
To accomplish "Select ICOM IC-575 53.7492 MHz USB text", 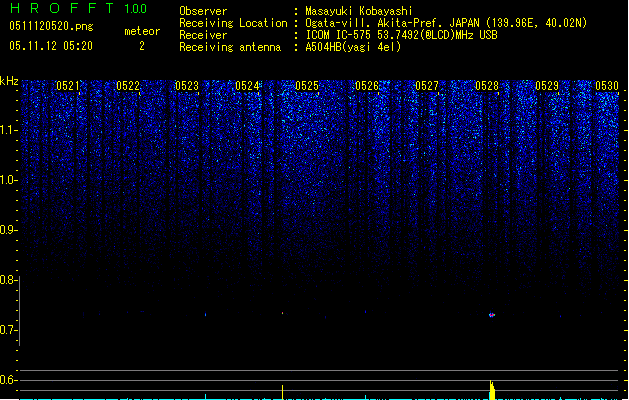I will pos(402,35).
